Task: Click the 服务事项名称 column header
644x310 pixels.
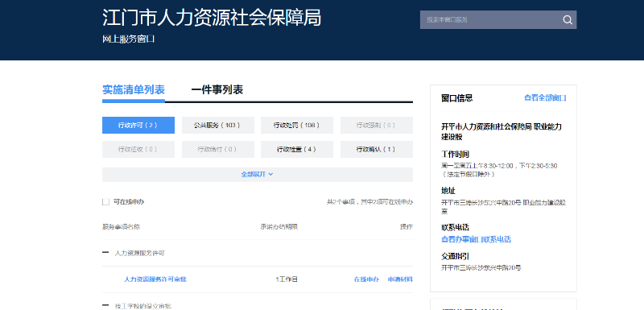Action: 122,226
